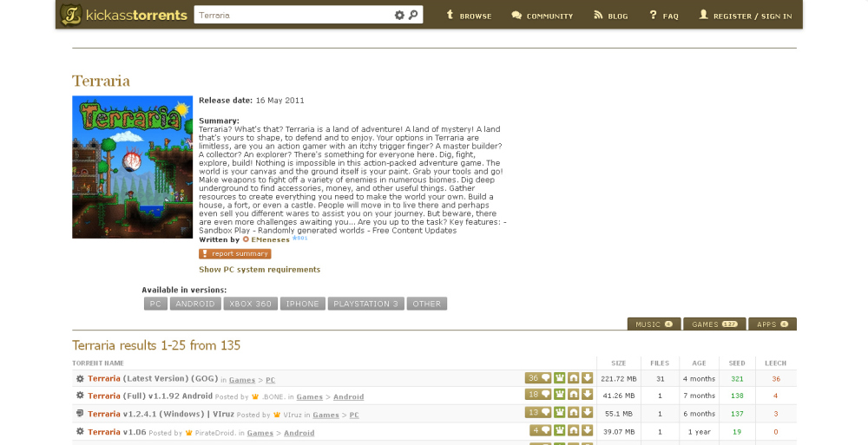868x445 pixels.
Task: Click the KickassTorrents logo
Action: pyautogui.click(x=124, y=15)
